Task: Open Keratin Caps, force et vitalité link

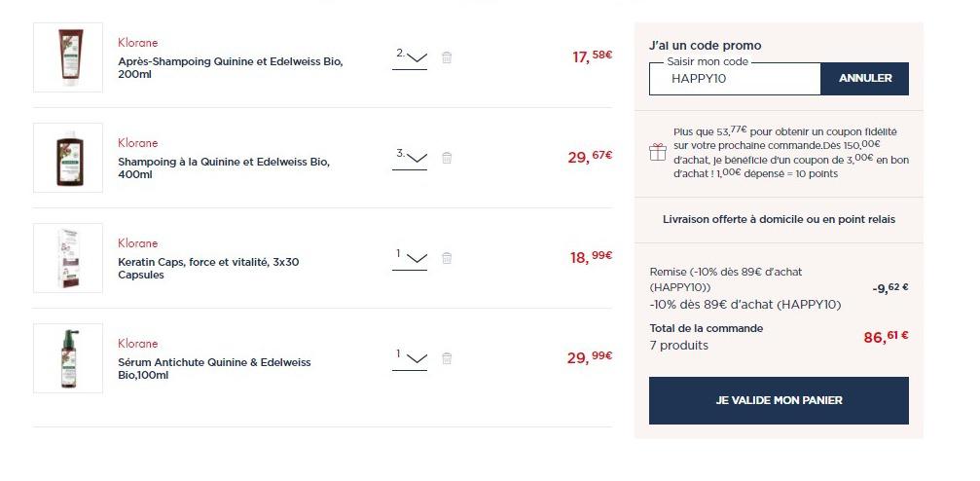Action: click(209, 269)
